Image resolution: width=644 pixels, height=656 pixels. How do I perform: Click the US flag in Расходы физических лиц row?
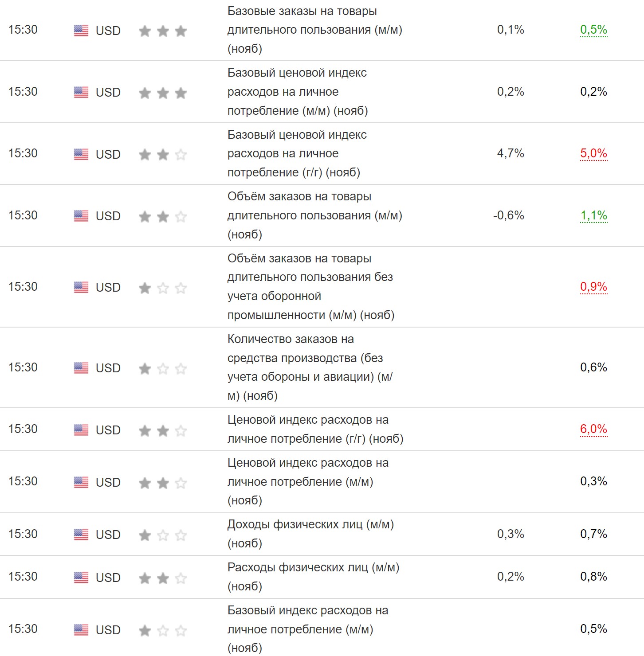click(x=81, y=577)
